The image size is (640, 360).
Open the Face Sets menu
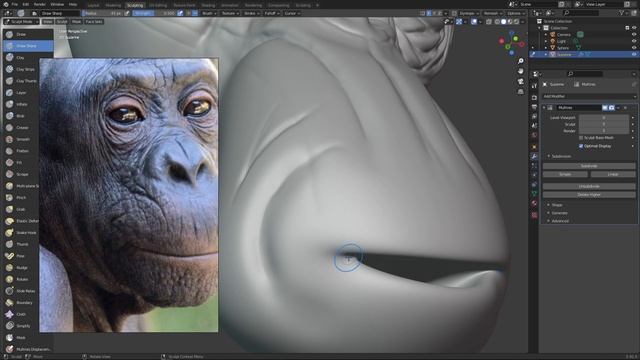(94, 22)
